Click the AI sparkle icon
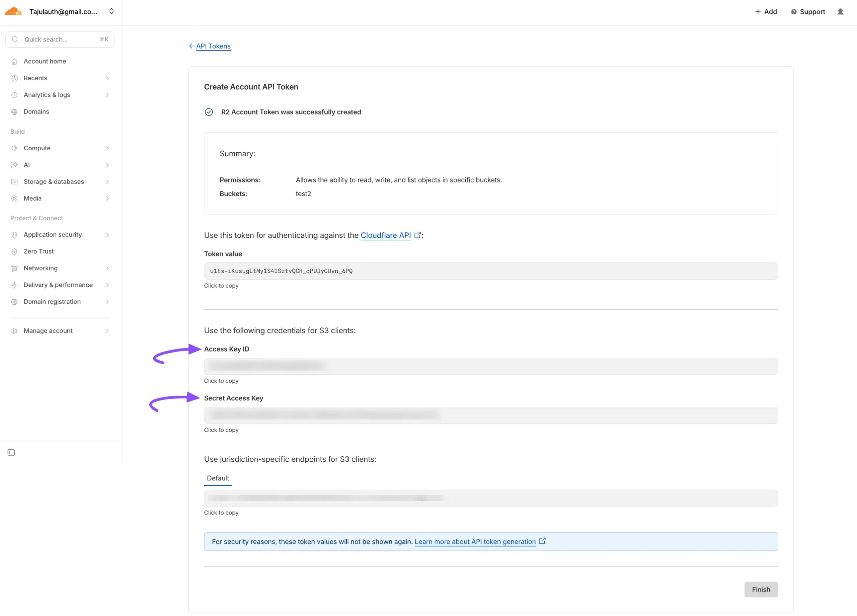Image resolution: width=857 pixels, height=616 pixels. [14, 165]
